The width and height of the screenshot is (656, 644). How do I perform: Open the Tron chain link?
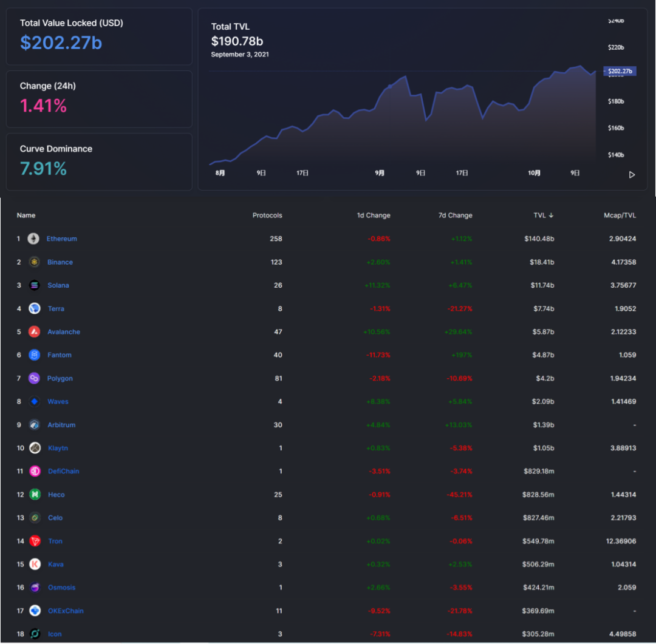55,541
